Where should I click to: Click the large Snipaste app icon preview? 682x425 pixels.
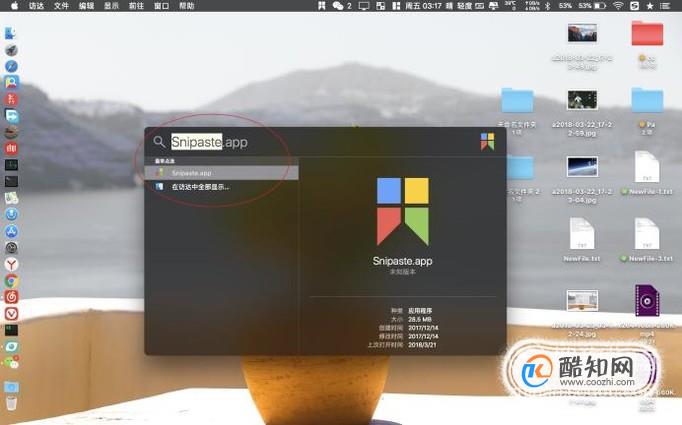click(x=402, y=211)
